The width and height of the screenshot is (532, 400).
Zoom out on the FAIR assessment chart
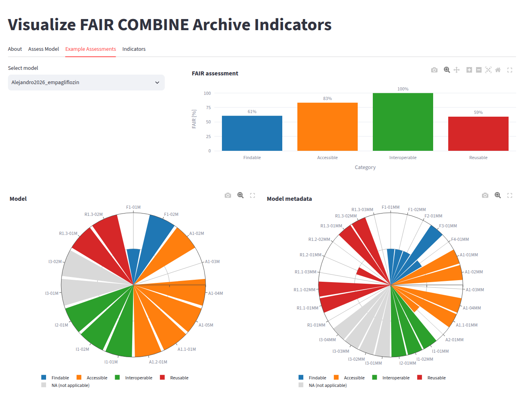click(479, 70)
